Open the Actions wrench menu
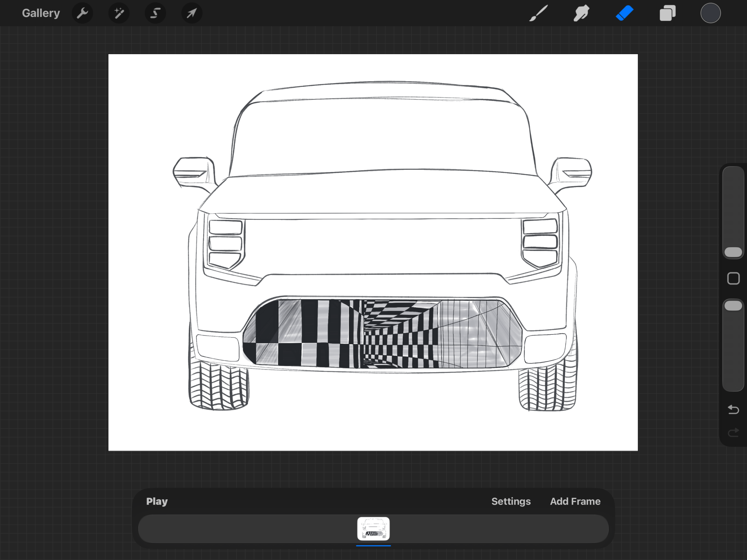This screenshot has height=560, width=747. click(x=82, y=13)
